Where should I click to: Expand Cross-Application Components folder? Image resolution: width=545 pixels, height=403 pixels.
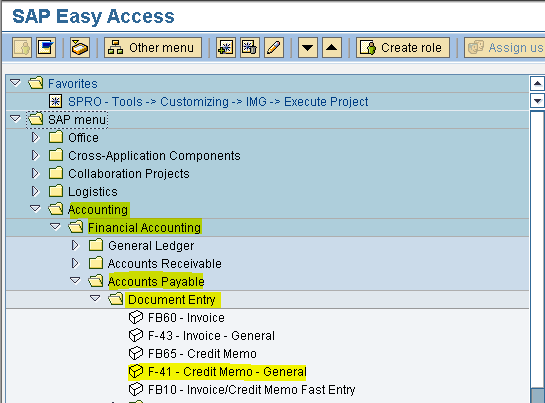click(35, 155)
